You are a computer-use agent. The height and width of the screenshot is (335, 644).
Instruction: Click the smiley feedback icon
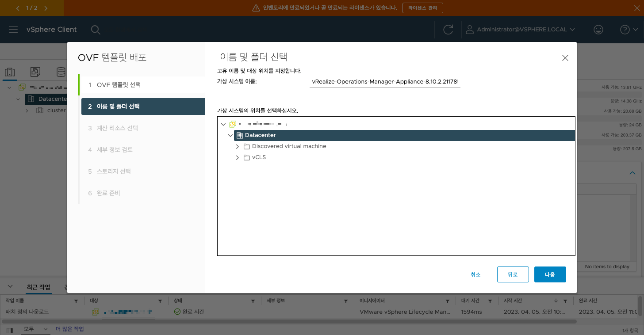(598, 30)
